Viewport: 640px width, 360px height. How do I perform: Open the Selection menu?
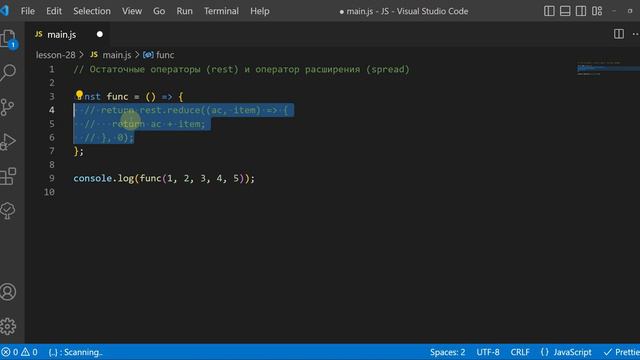92,11
